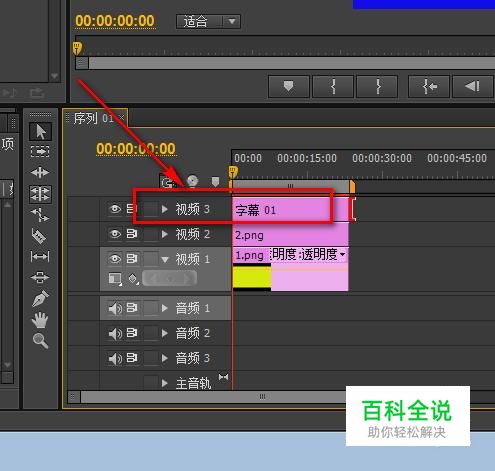
Task: Click the master track output icon
Action: [223, 377]
